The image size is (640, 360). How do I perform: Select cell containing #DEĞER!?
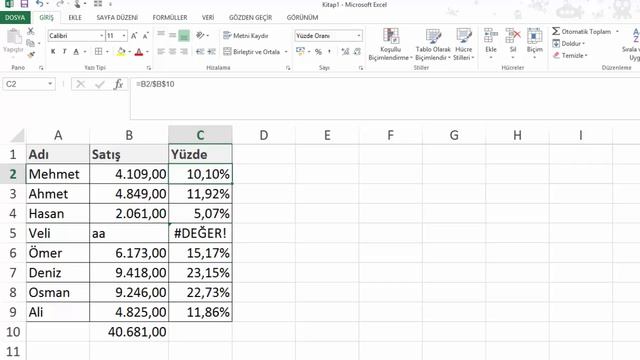(200, 233)
